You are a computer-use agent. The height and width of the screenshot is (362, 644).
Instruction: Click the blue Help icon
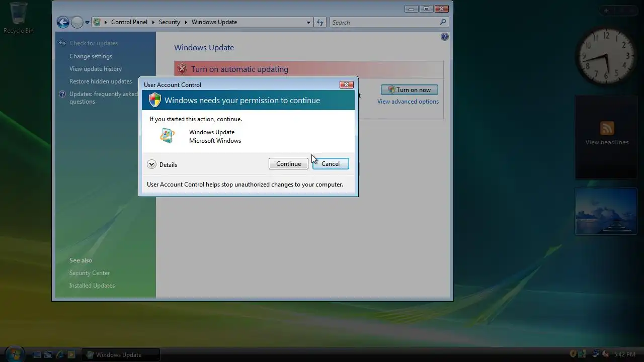pyautogui.click(x=445, y=37)
